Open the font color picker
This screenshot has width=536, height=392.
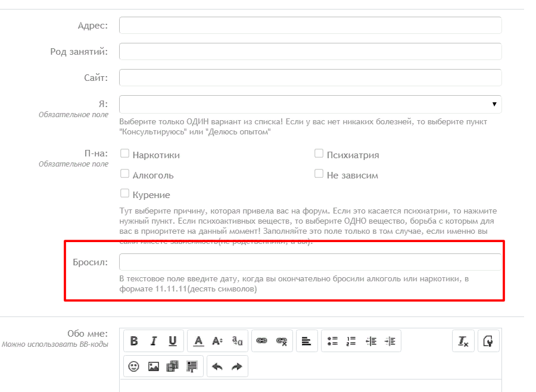point(198,341)
